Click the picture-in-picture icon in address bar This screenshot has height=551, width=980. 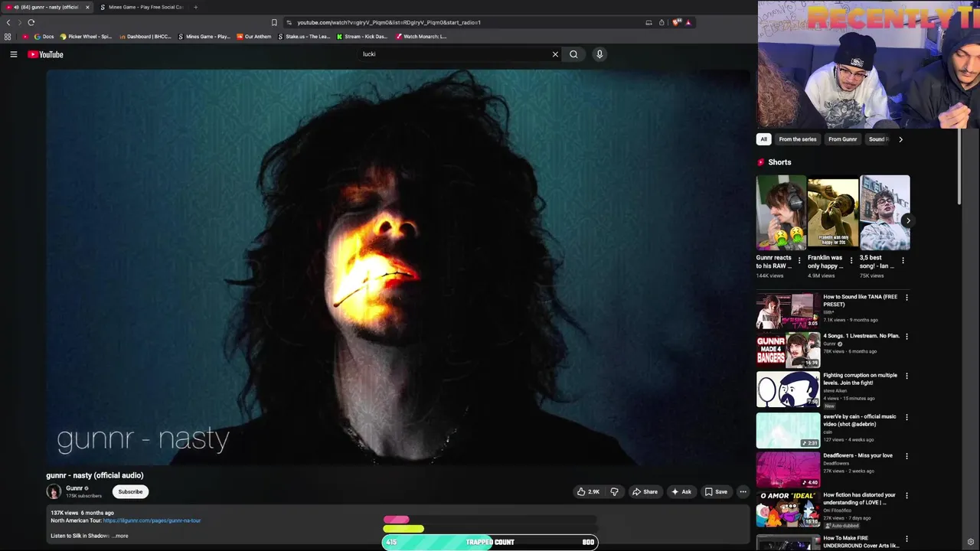648,22
